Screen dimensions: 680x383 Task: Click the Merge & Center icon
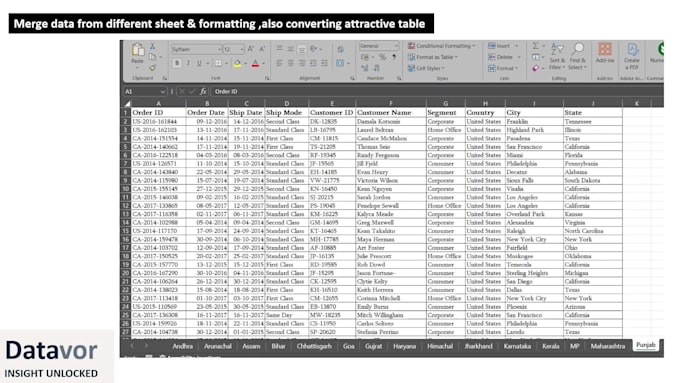click(340, 63)
